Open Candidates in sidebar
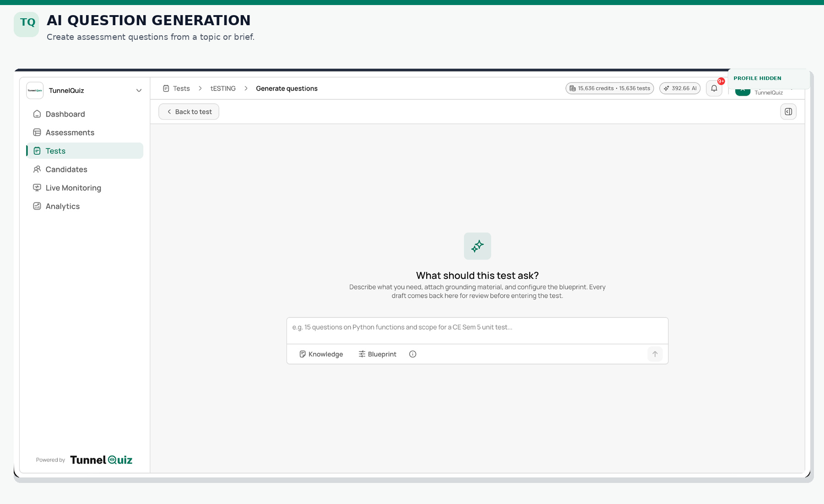 click(85, 169)
